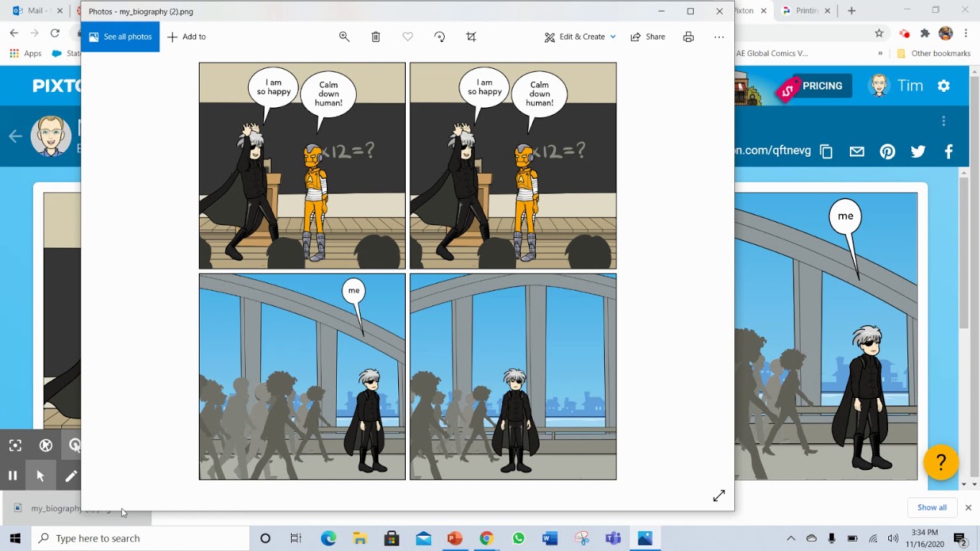The image size is (980, 551).
Task: Open a new Chrome tab
Action: click(x=851, y=11)
